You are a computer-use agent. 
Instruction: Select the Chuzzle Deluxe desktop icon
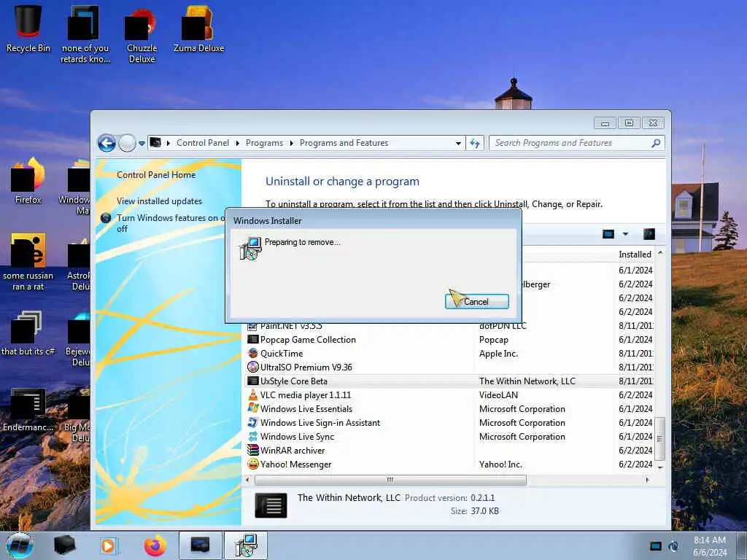[142, 35]
